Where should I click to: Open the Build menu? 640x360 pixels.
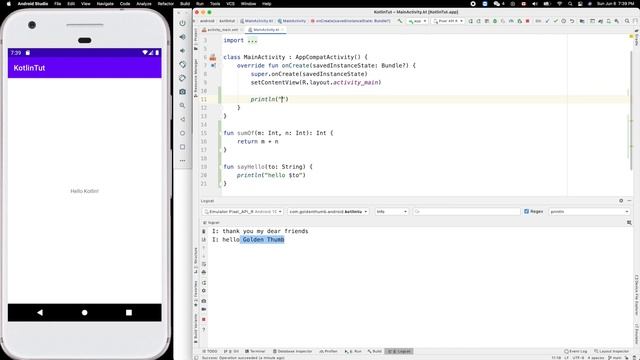coord(185,4)
